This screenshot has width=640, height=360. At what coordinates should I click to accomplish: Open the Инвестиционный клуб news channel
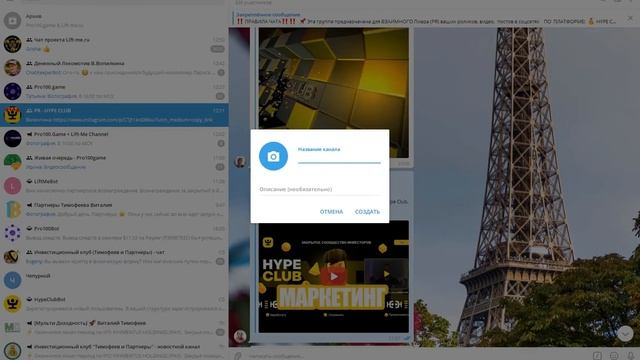[114, 351]
